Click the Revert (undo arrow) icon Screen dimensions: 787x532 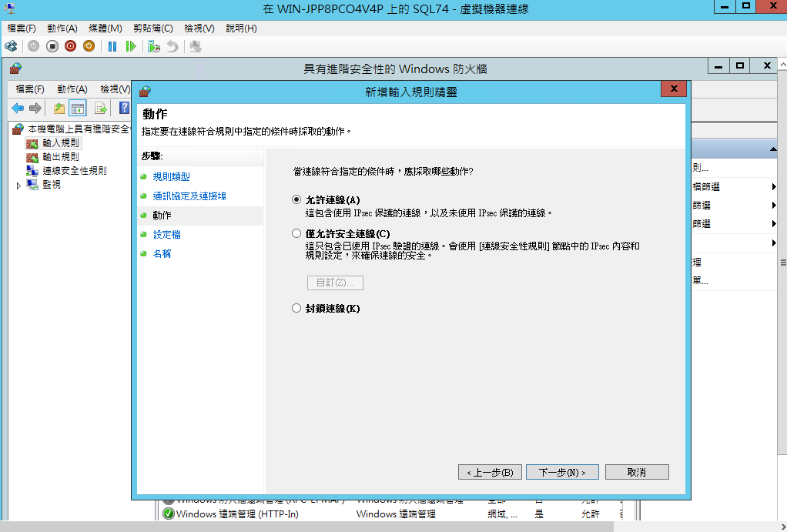click(172, 47)
